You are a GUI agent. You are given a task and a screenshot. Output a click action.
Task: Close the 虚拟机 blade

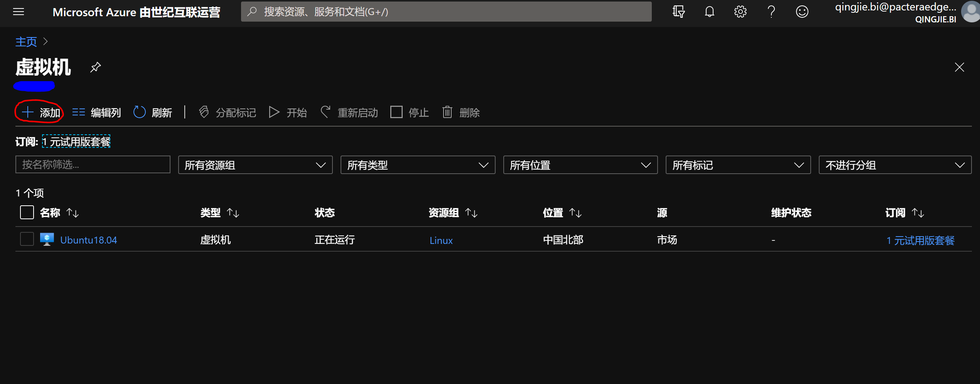pyautogui.click(x=960, y=68)
